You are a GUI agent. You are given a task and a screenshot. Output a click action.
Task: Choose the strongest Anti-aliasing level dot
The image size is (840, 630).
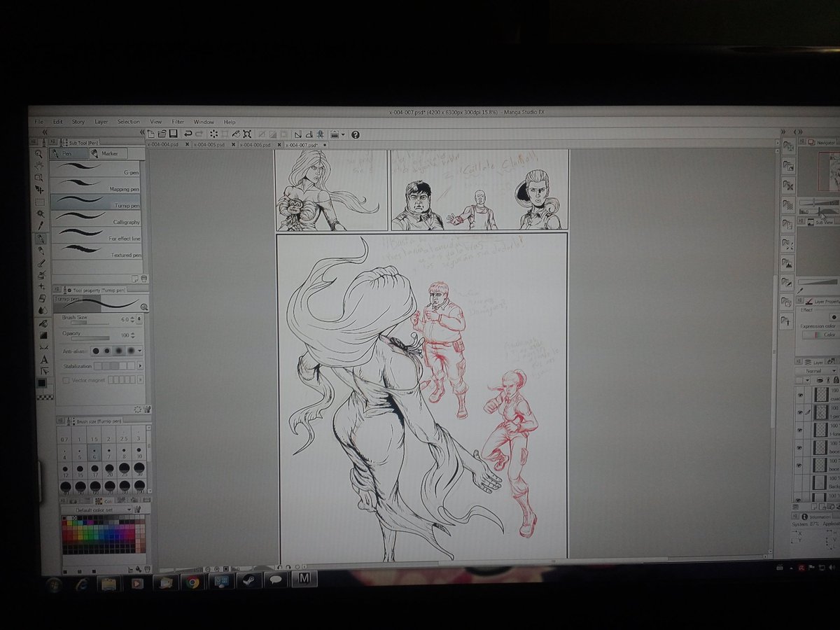point(130,350)
